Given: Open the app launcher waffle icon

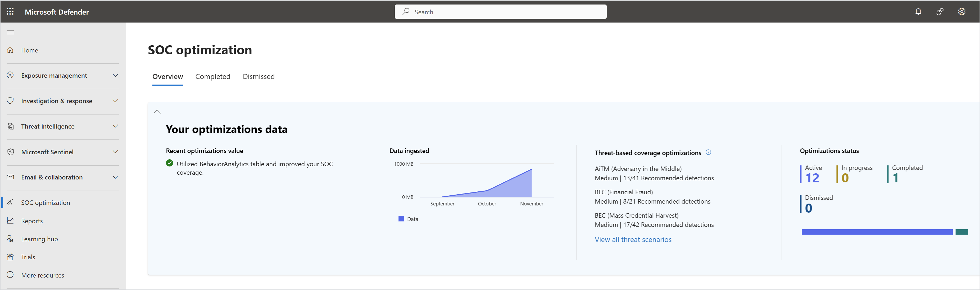Looking at the screenshot, I should click(x=10, y=12).
